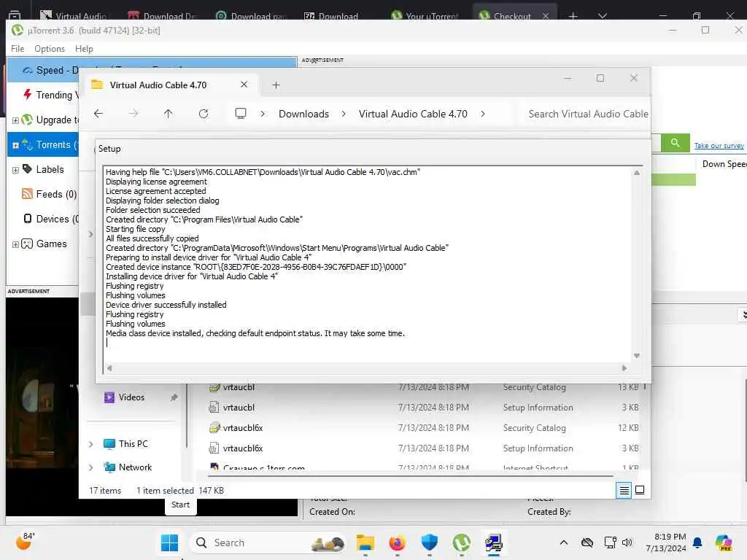Switch Explorer to large icons view

[x=640, y=490]
